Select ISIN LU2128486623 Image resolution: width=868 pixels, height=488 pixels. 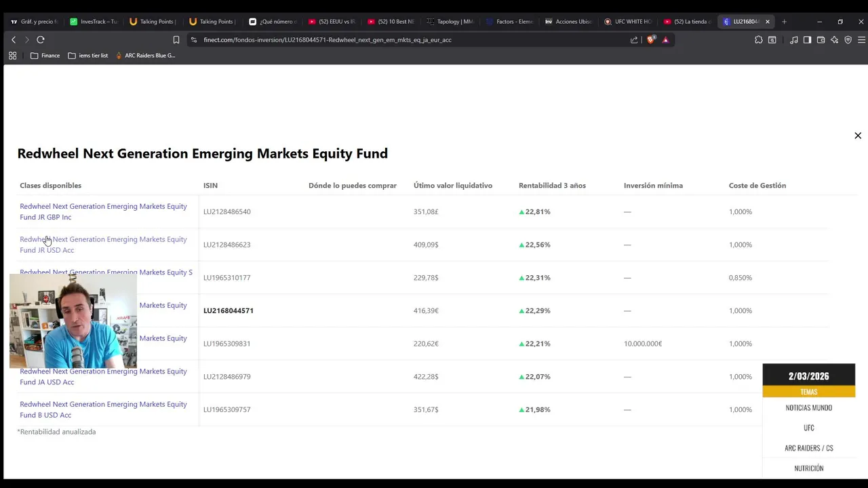[x=227, y=245]
